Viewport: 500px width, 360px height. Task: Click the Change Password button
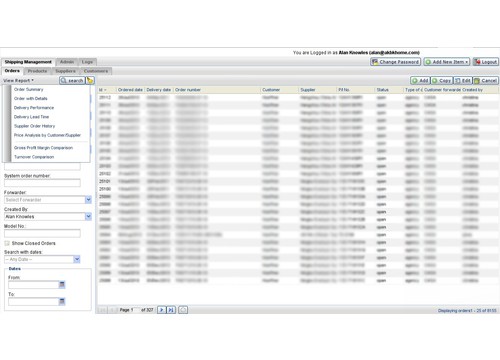coord(396,62)
